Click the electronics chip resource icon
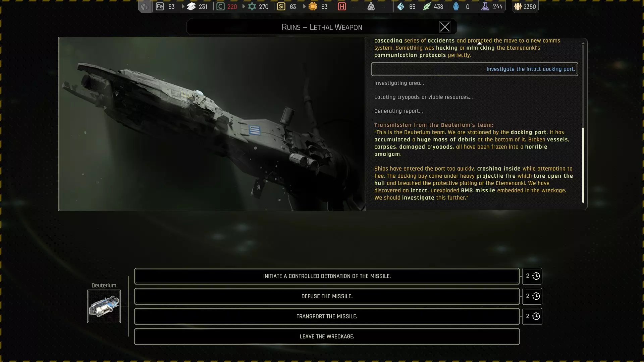644x362 pixels. pyautogui.click(x=313, y=6)
